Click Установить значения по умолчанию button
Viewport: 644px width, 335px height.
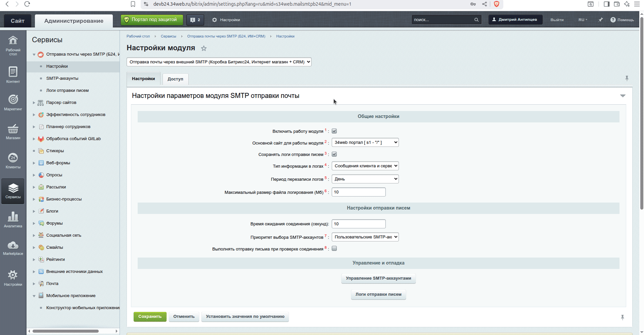(245, 317)
